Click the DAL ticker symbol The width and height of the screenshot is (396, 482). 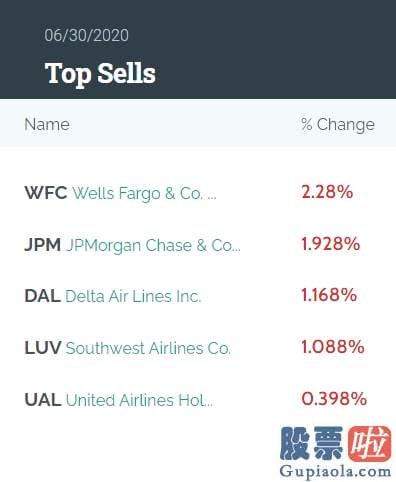click(43, 296)
